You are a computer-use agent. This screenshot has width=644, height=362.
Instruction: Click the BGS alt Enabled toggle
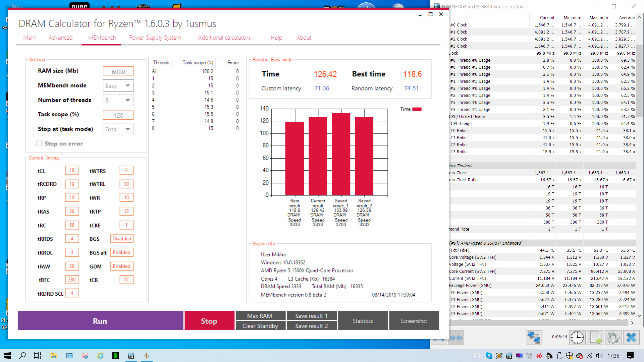click(122, 252)
